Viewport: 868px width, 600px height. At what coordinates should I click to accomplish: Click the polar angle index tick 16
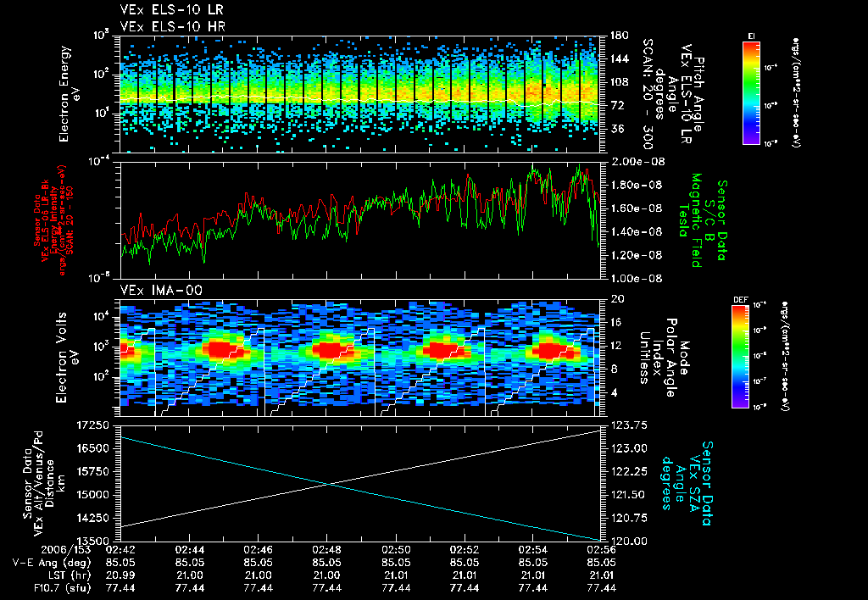(x=617, y=322)
